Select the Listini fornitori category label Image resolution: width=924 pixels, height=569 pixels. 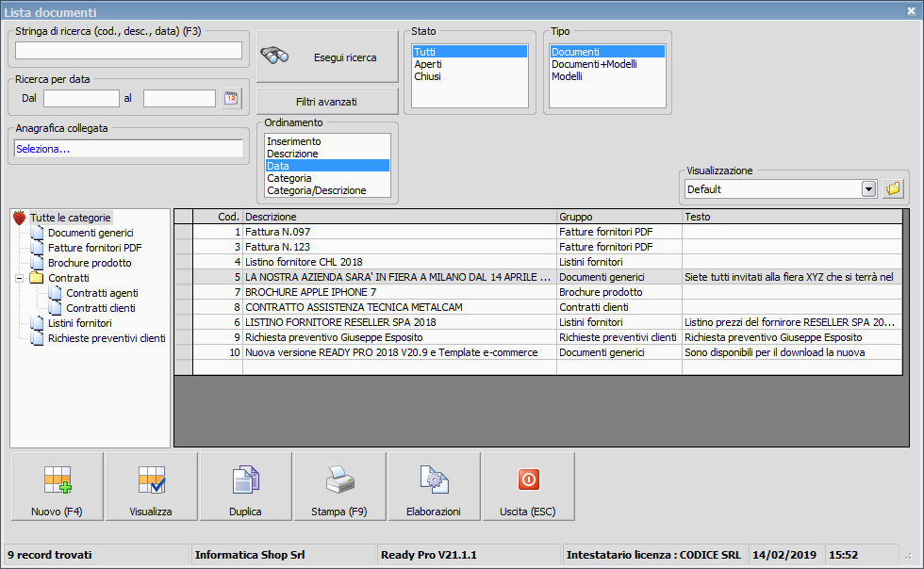79,323
